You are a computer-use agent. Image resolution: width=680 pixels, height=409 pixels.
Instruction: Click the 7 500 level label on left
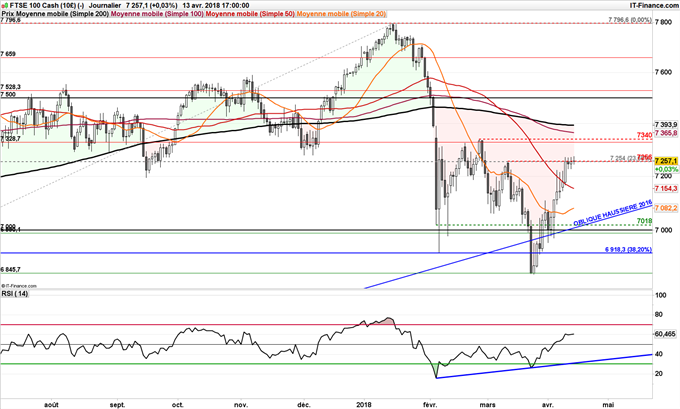pos(8,94)
